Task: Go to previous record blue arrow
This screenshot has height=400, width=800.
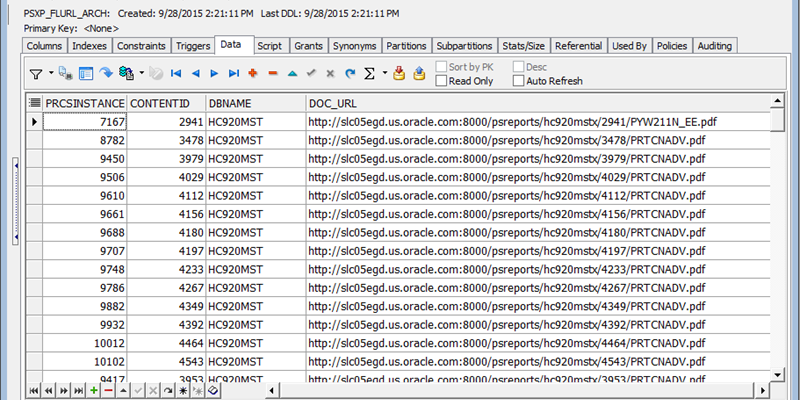Action: click(x=195, y=73)
